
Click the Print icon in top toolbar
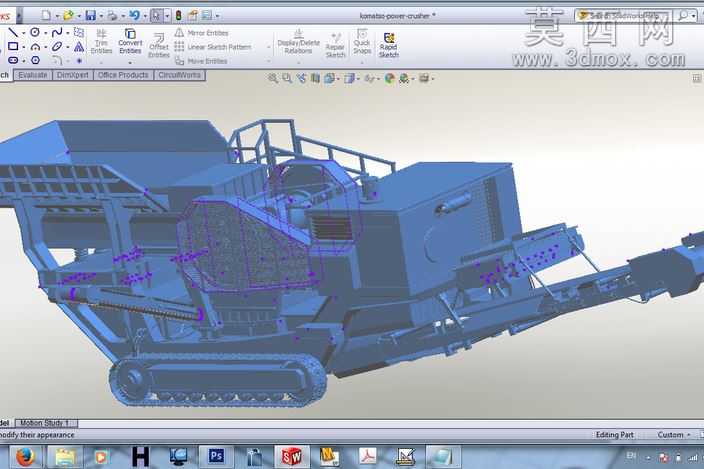point(112,16)
